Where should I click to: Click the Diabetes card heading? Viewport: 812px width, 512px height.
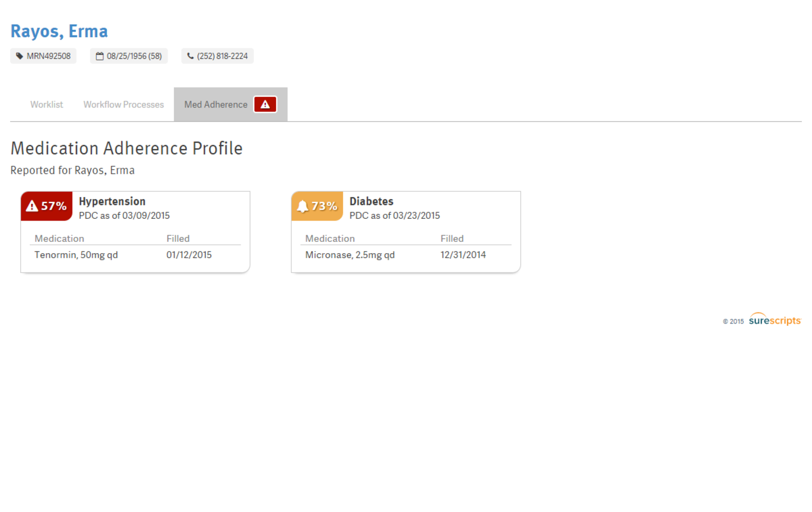(371, 201)
